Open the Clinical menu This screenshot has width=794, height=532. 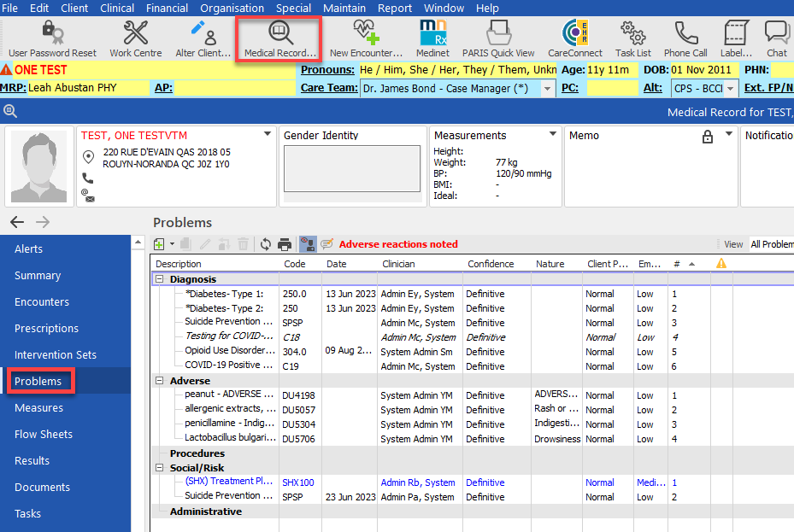(x=117, y=8)
